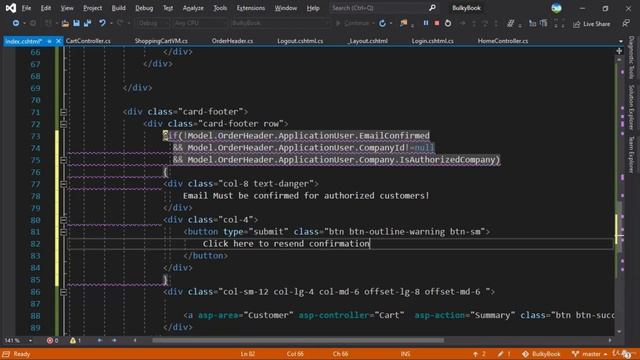
Task: Switch to ShoppingCartVM.cs tab
Action: (x=161, y=41)
